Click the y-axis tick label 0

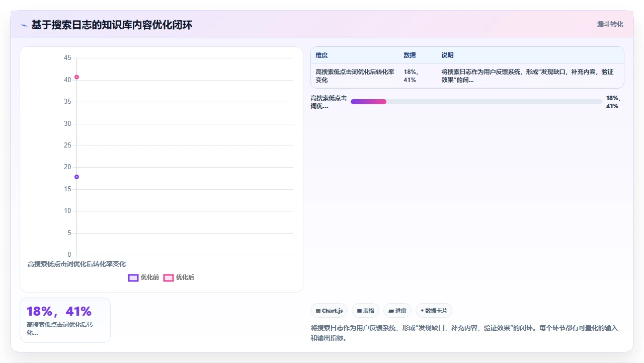[69, 255]
